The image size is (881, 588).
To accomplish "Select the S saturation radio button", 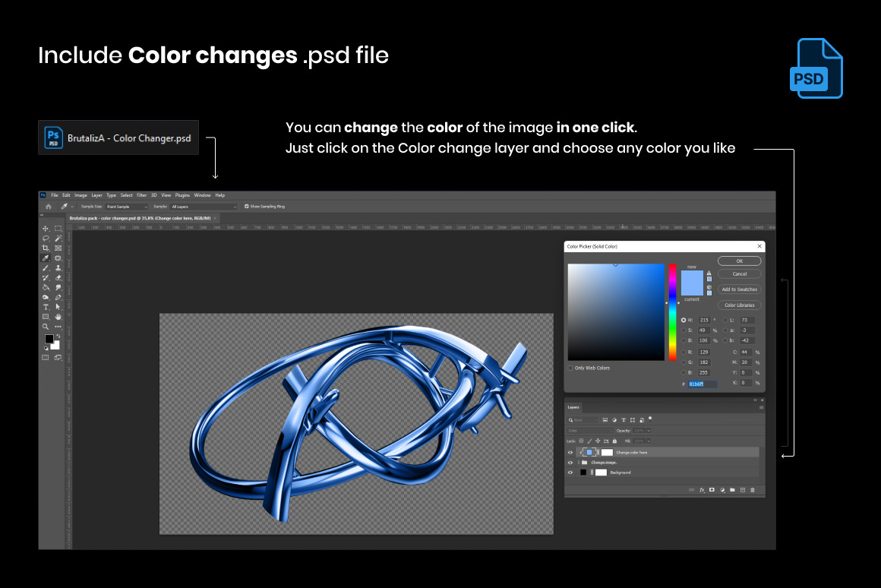I will pos(684,330).
